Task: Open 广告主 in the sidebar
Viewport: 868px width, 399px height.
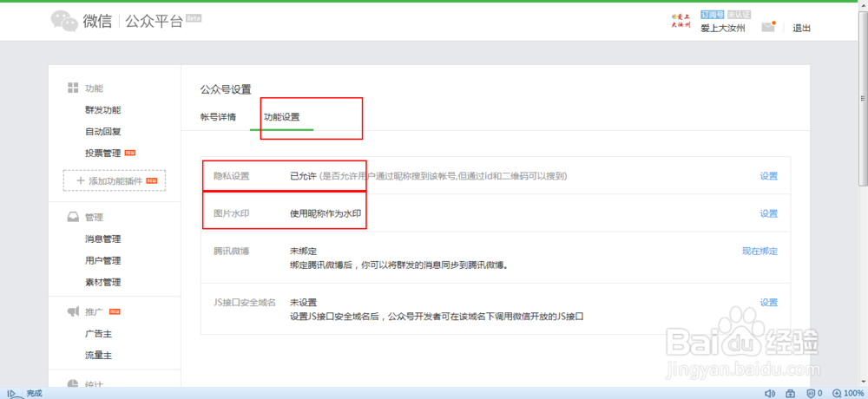Action: point(99,334)
